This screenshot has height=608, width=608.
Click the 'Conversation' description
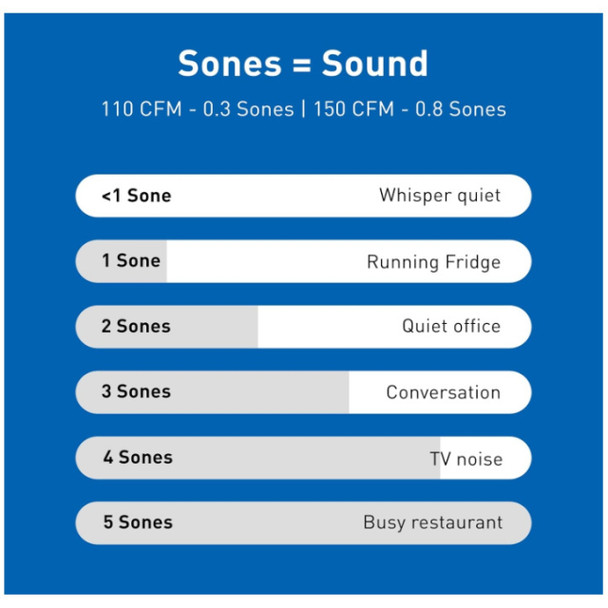tap(443, 392)
